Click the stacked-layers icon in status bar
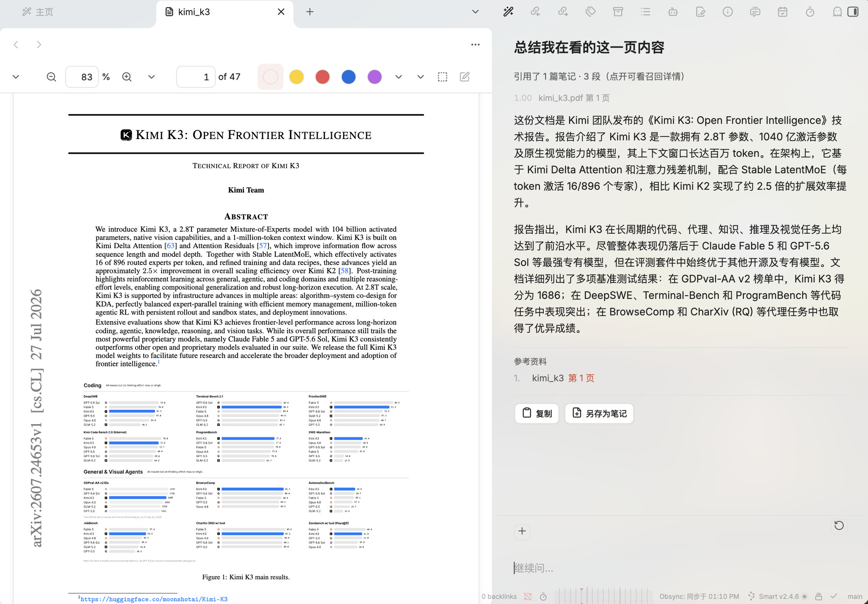The width and height of the screenshot is (868, 604). click(x=818, y=597)
